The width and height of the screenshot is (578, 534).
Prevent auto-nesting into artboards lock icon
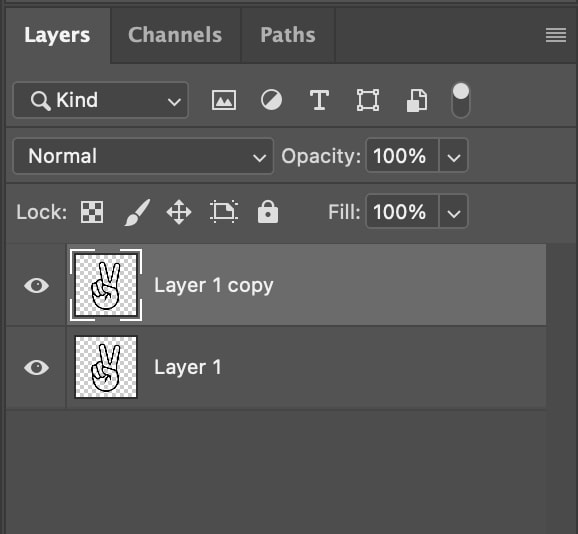224,212
